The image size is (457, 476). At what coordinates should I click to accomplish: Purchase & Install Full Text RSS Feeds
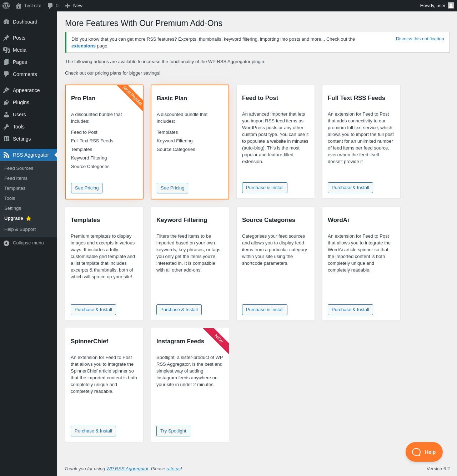350,188
